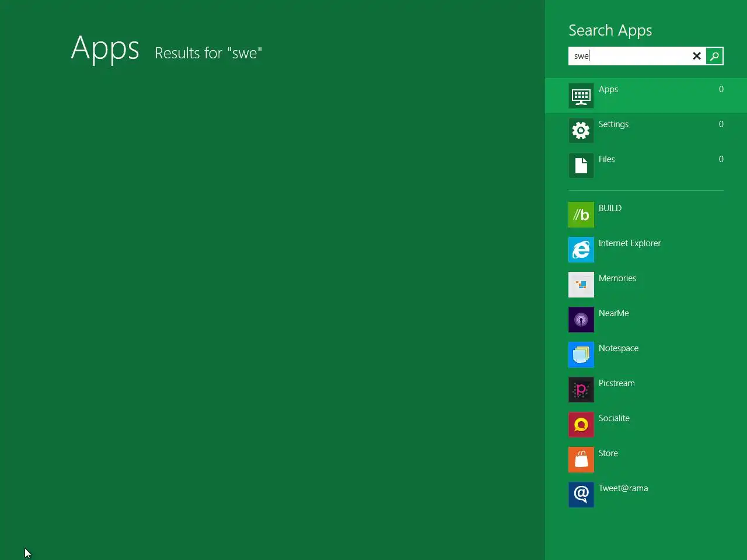This screenshot has height=560, width=747.
Task: Search within Picstream label
Action: (616, 383)
